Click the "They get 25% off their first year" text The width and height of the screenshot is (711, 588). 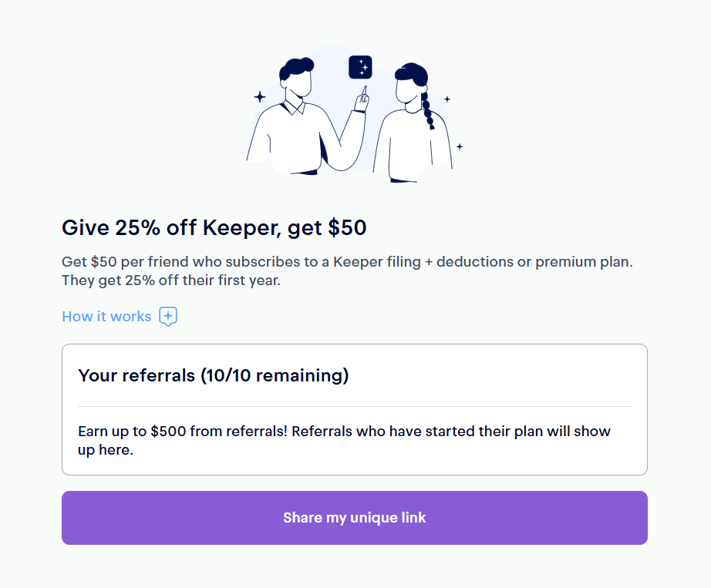tap(171, 281)
